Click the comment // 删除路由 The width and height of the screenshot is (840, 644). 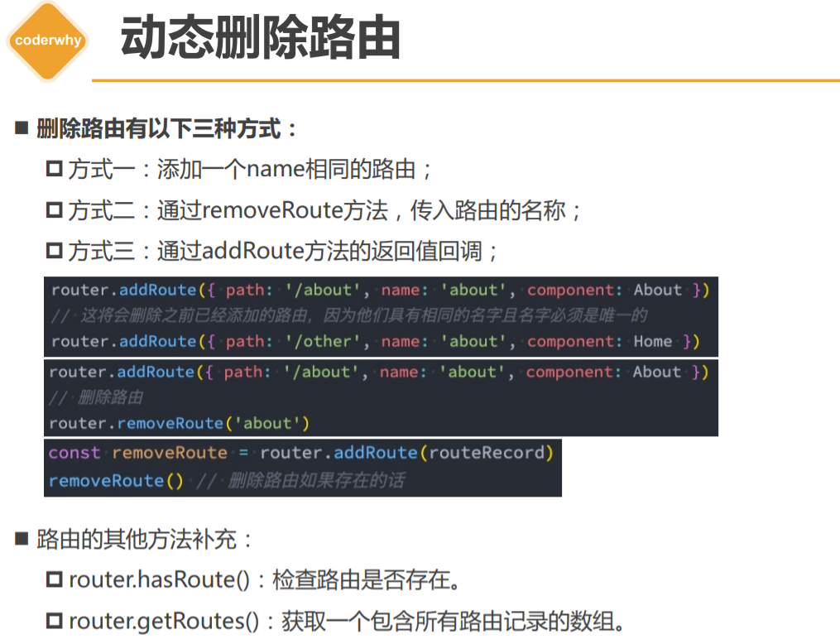[96, 397]
